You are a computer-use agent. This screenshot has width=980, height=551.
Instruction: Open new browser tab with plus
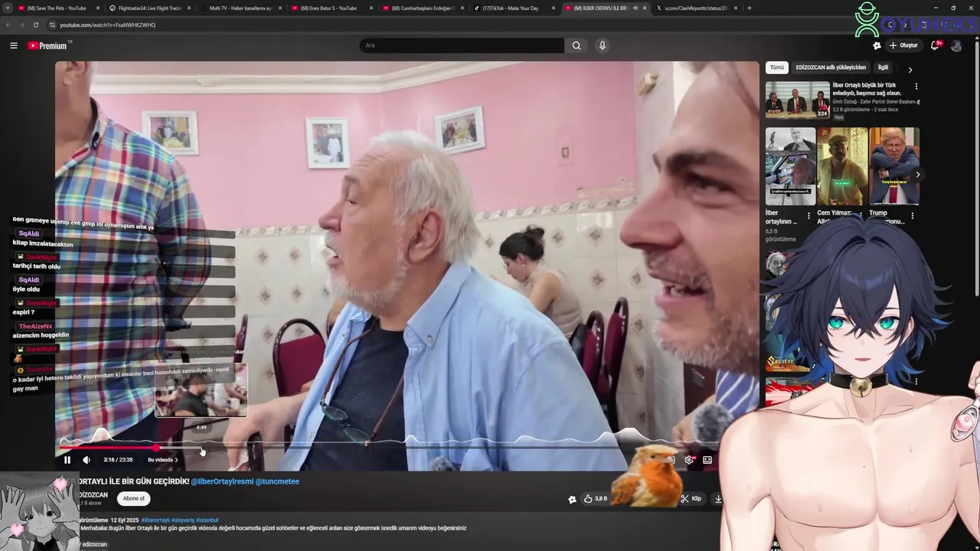coord(749,8)
